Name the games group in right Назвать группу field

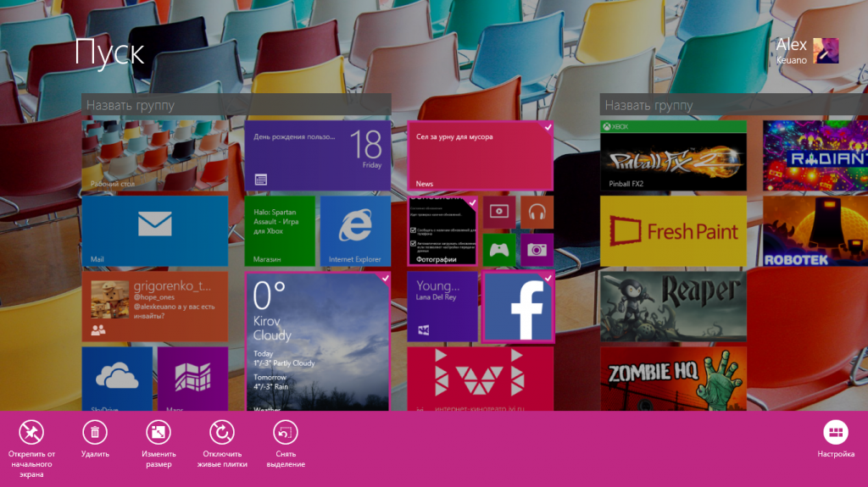pyautogui.click(x=734, y=105)
